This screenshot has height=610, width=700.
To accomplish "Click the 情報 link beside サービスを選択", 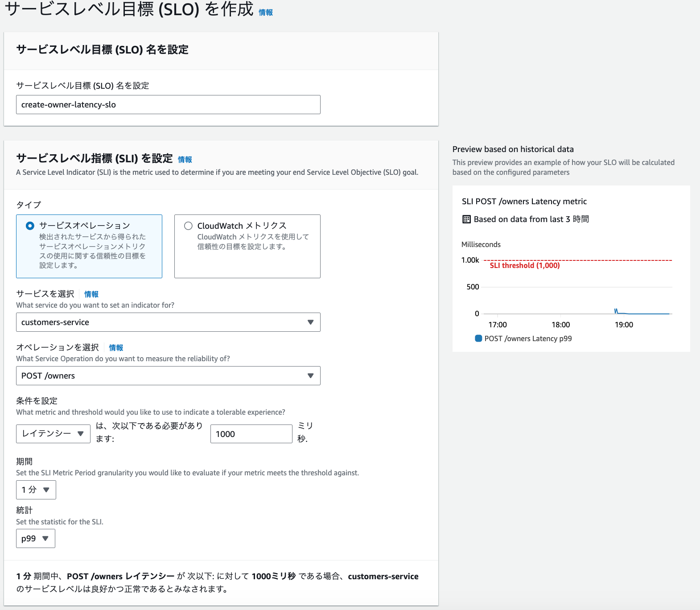I will coord(91,294).
